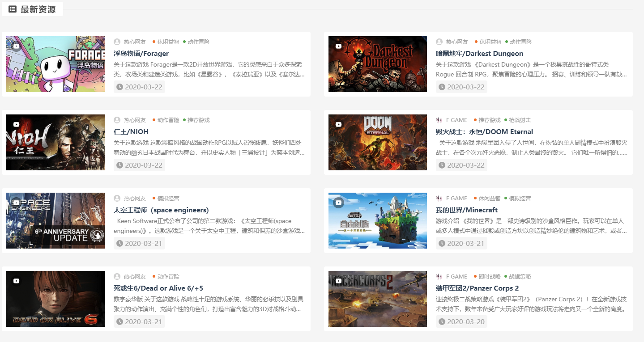Viewport: 644px width, 342px height.
Task: Select the 即时战略 tag
Action: pyautogui.click(x=490, y=277)
